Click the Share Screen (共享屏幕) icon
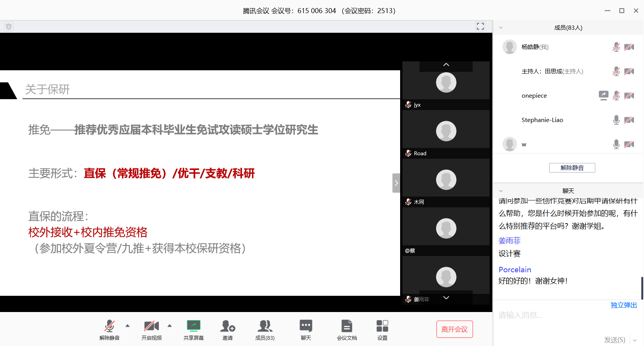Screen dimensions: 644x346 pyautogui.click(x=193, y=326)
